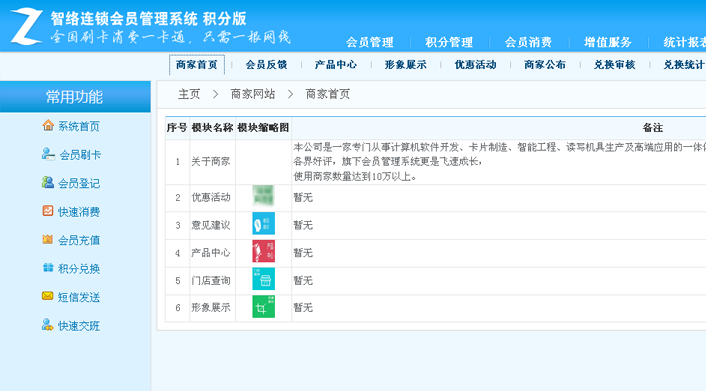Switch to the 兑换审核 tab
Viewport: 706px width, 391px height.
click(x=615, y=65)
